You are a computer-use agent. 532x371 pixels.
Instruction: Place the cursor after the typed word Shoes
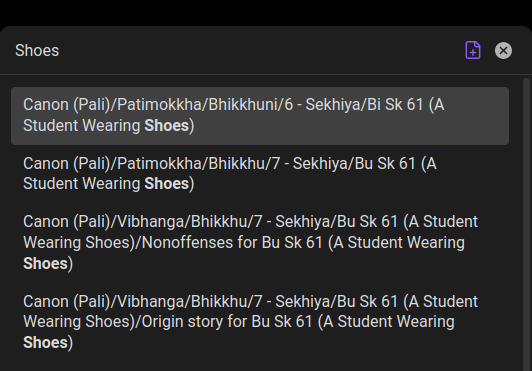pyautogui.click(x=60, y=51)
